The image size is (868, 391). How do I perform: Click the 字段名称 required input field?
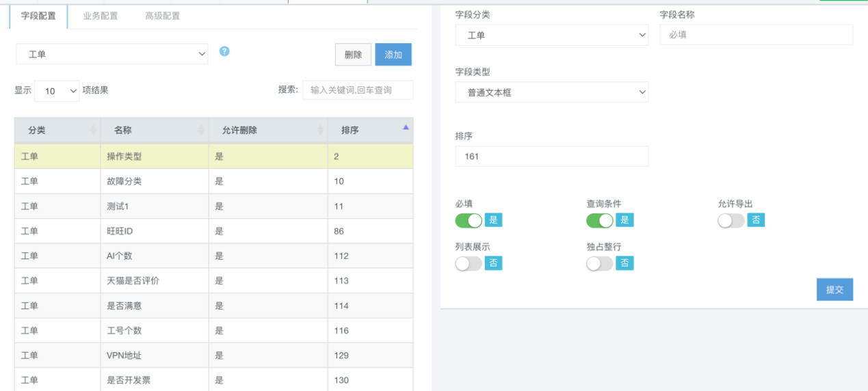click(x=756, y=35)
